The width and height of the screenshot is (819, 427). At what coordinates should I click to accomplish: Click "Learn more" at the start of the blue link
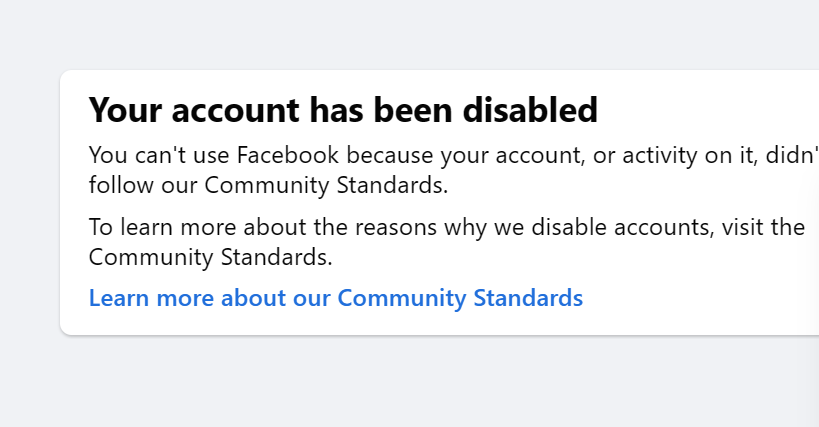point(136,298)
